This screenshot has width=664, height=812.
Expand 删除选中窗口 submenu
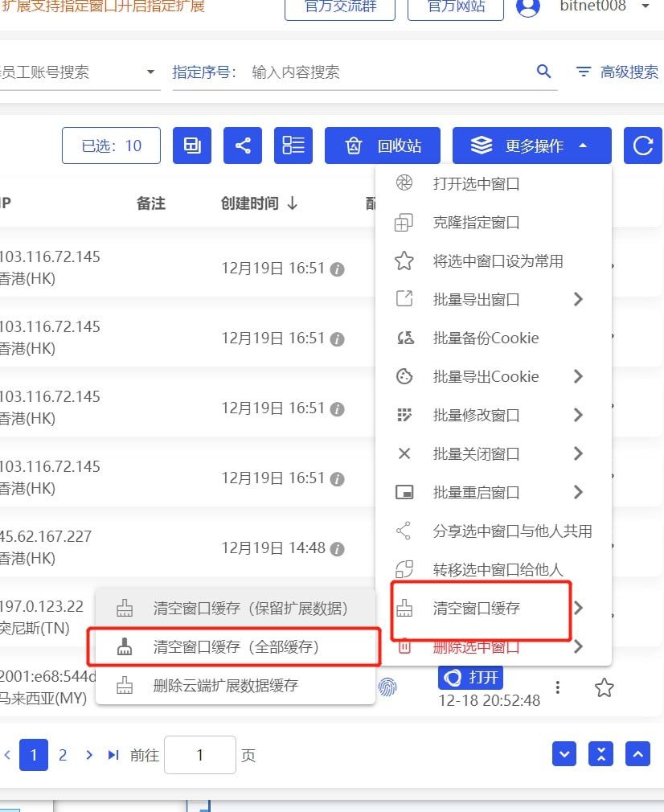pos(578,646)
